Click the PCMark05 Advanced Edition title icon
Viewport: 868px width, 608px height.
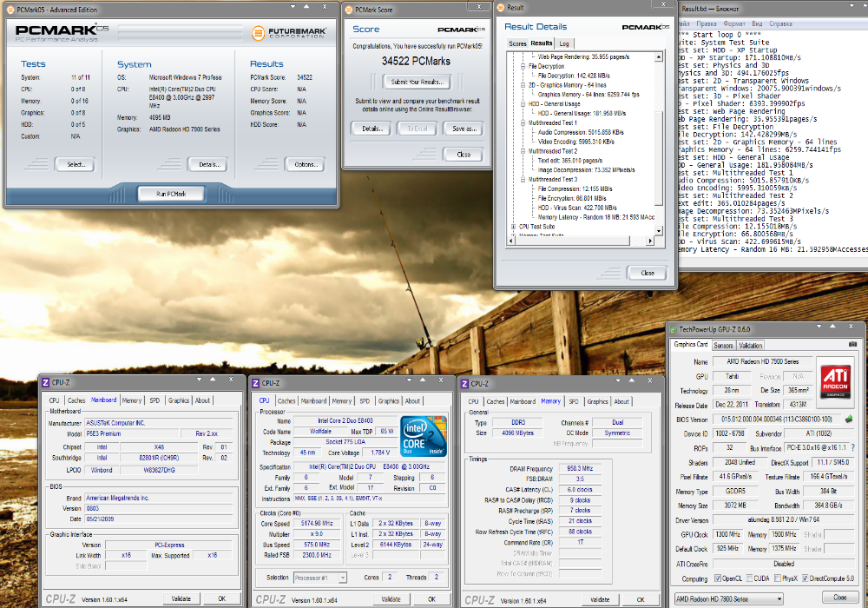tap(10, 10)
